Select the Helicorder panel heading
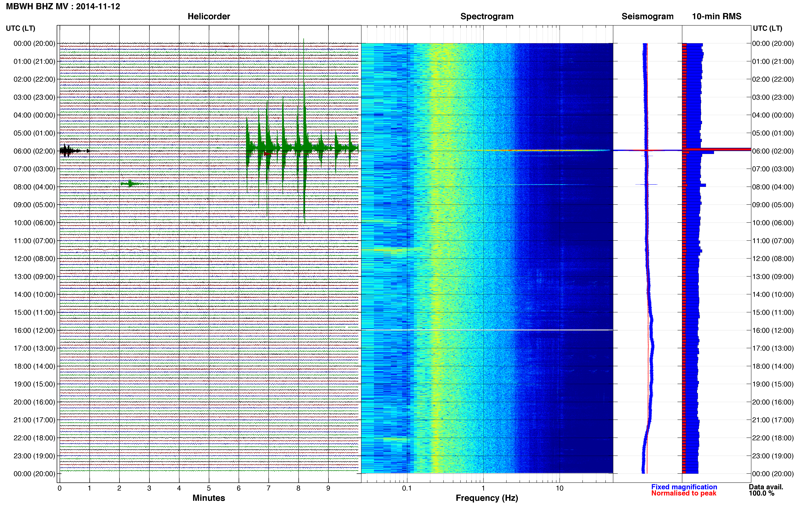This screenshot has width=812, height=508. coord(209,16)
